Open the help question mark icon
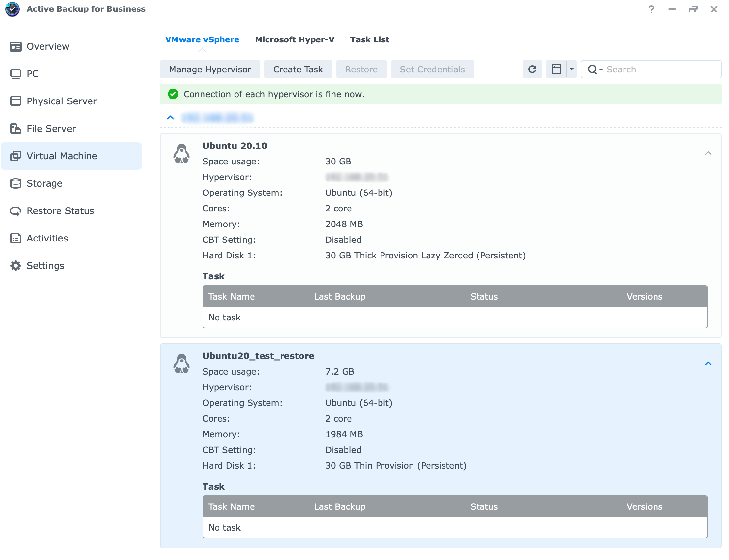Image resolution: width=729 pixels, height=560 pixels. click(651, 9)
